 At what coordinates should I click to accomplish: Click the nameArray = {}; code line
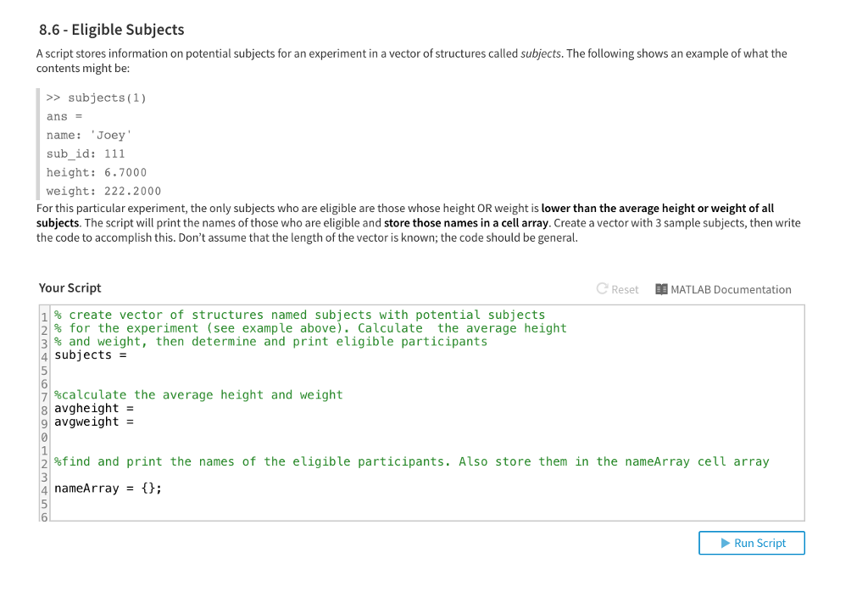click(108, 488)
